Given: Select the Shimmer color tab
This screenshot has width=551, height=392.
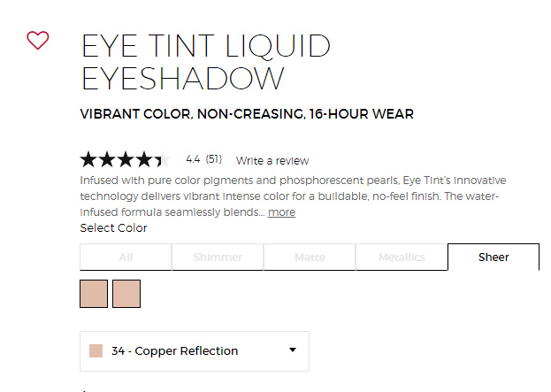Looking at the screenshot, I should coord(218,257).
